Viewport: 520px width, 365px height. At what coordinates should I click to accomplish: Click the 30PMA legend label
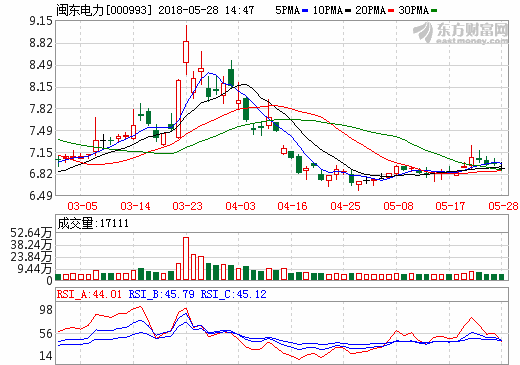413,10
